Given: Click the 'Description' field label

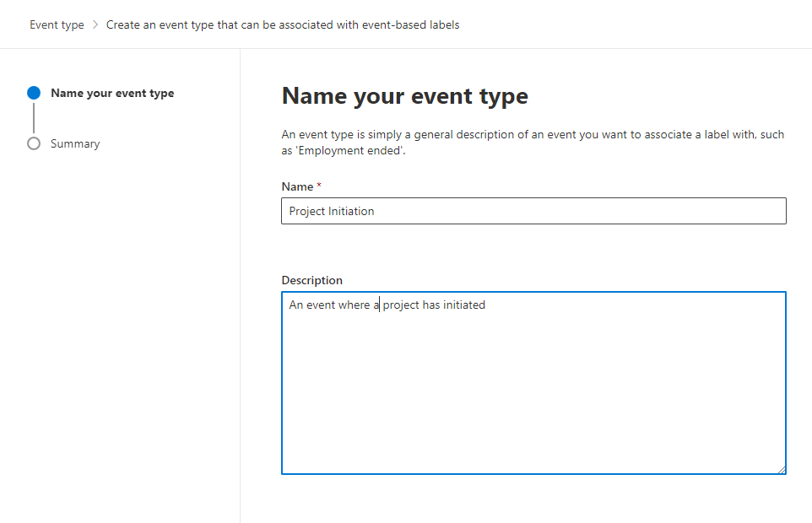Looking at the screenshot, I should click(311, 280).
